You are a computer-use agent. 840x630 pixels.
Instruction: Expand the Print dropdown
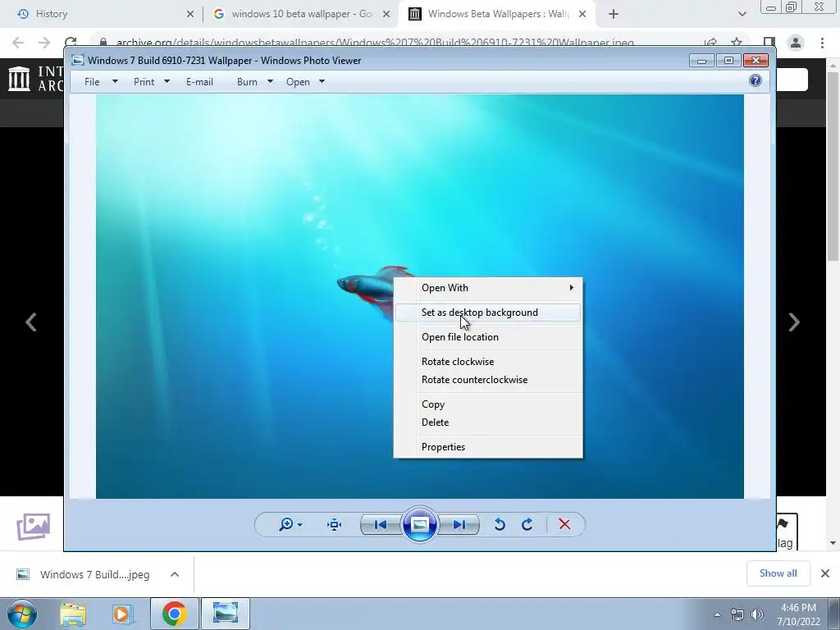(167, 82)
